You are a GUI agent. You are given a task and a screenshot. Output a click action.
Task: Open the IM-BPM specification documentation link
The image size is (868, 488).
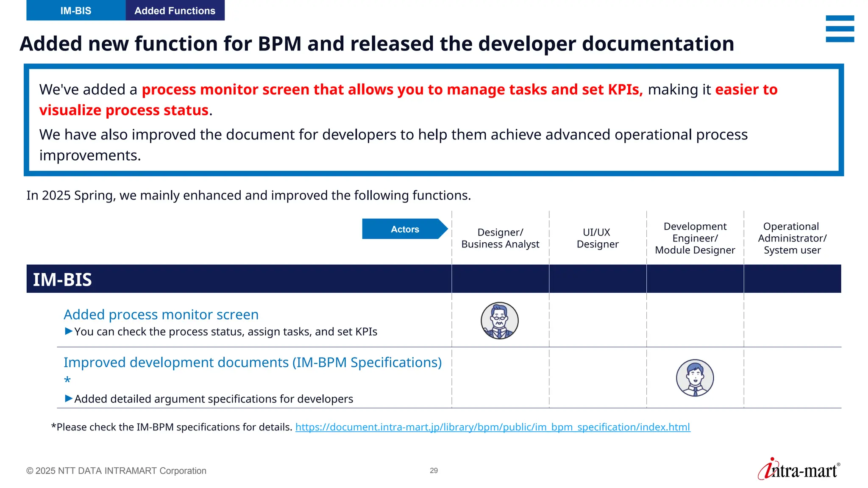click(x=492, y=427)
